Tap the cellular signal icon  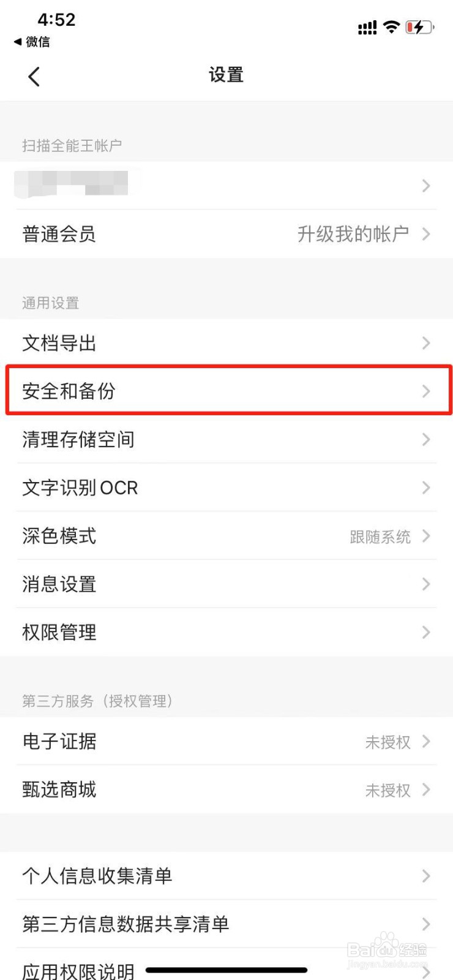367,28
